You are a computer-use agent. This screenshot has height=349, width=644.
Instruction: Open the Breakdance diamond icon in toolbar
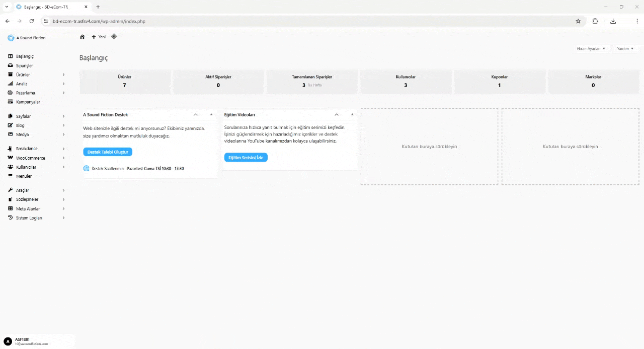click(114, 36)
